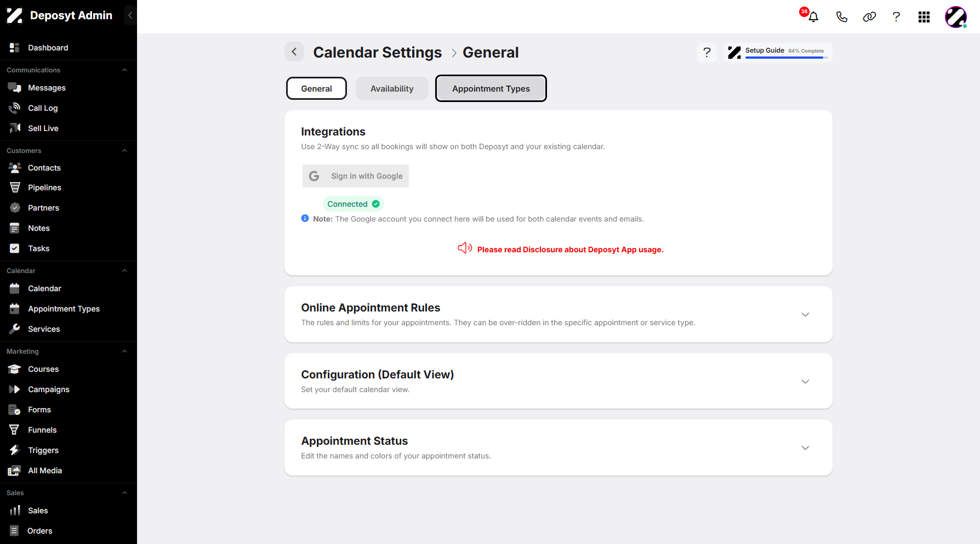Click the Setup Guide progress bar

787,58
